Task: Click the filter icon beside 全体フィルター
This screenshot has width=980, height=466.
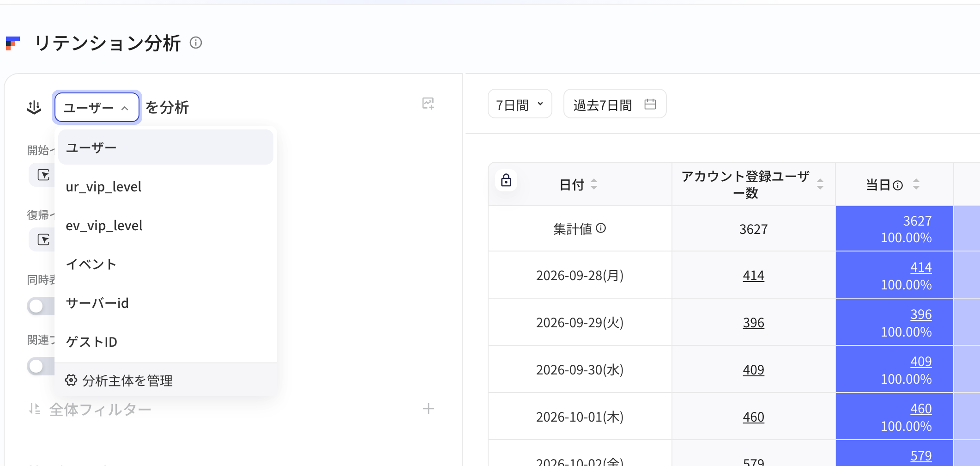Action: [x=35, y=409]
